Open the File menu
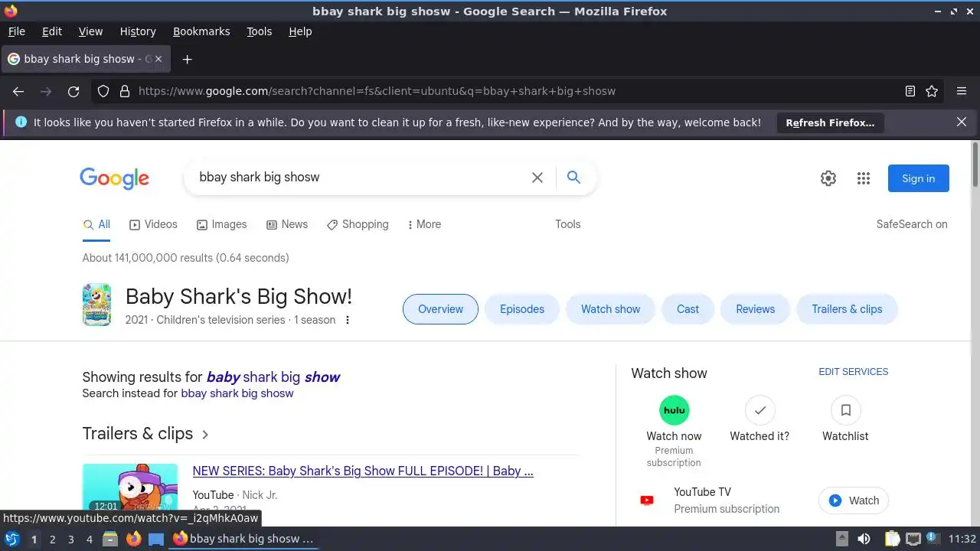980x551 pixels. click(16, 31)
